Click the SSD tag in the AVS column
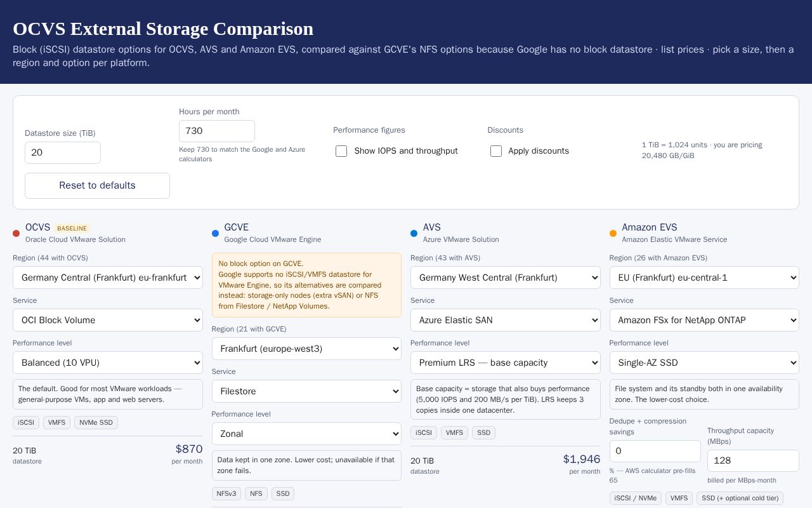Image resolution: width=812 pixels, height=508 pixels. click(483, 432)
